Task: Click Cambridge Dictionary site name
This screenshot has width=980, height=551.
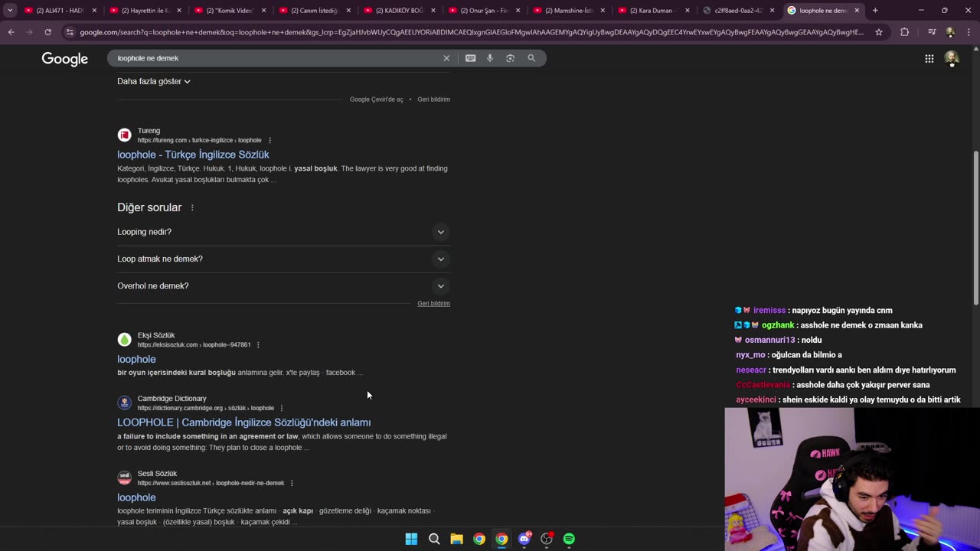Action: (171, 399)
